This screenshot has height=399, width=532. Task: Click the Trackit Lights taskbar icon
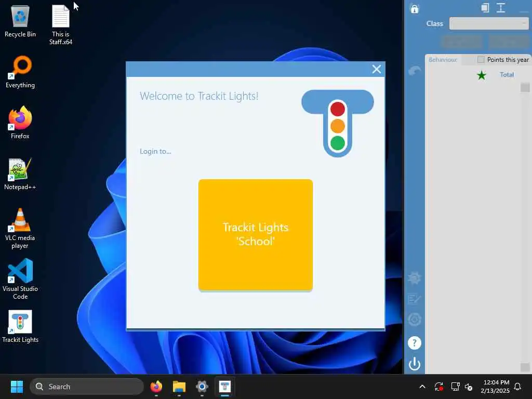click(x=224, y=387)
